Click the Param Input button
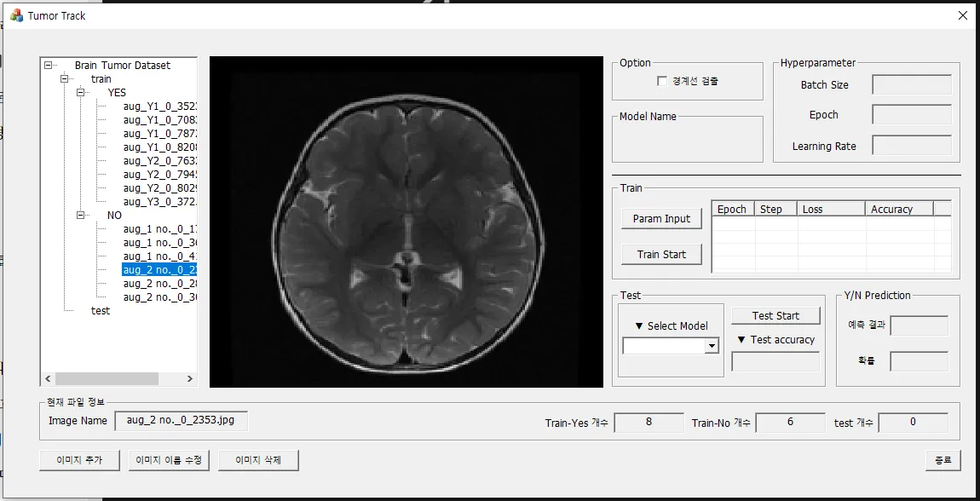 (x=662, y=219)
